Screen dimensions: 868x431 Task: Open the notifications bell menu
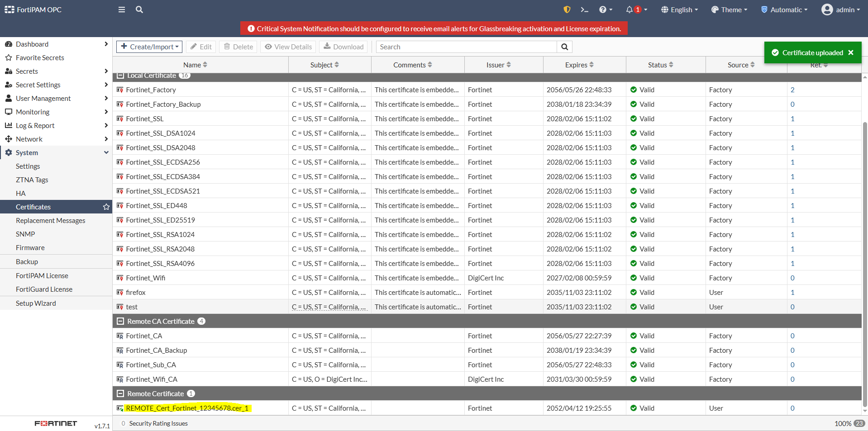click(x=637, y=9)
